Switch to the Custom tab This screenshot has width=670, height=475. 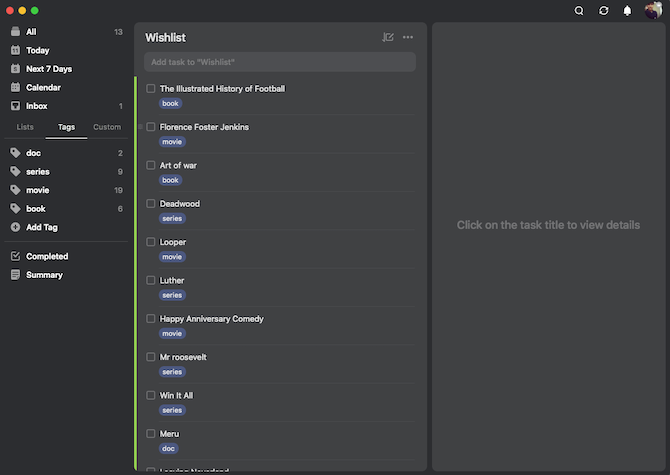107,127
